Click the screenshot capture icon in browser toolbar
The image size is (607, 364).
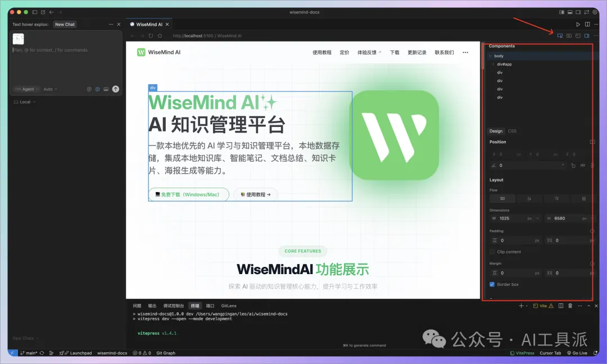point(569,35)
